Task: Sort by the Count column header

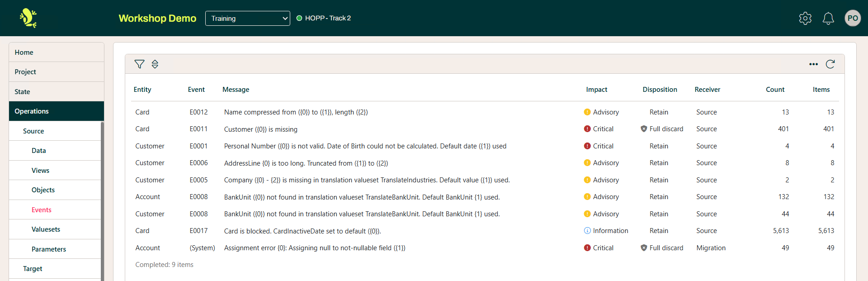Action: click(775, 90)
